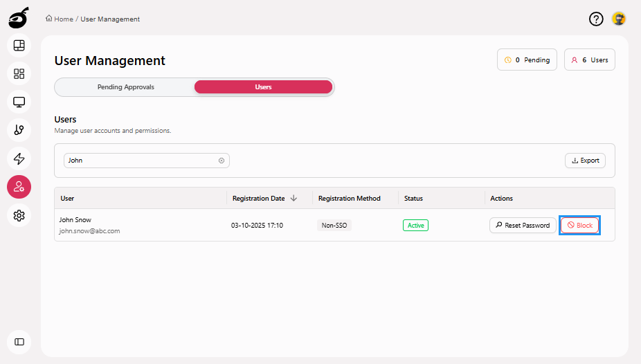Open the settings gear sidebar icon
641x364 pixels.
click(19, 215)
